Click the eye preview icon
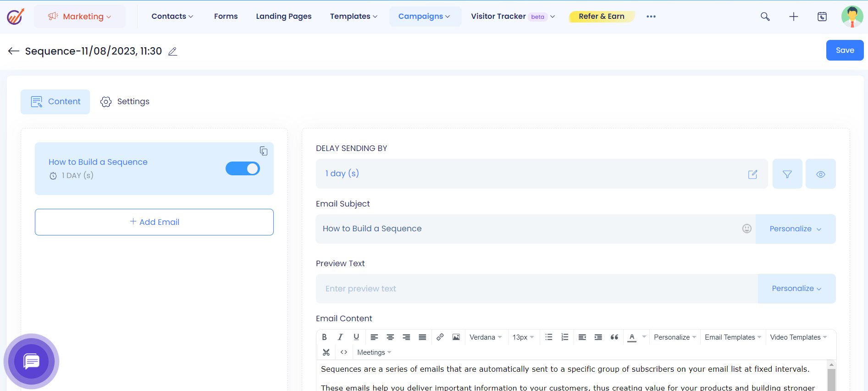The width and height of the screenshot is (868, 391). pyautogui.click(x=820, y=174)
